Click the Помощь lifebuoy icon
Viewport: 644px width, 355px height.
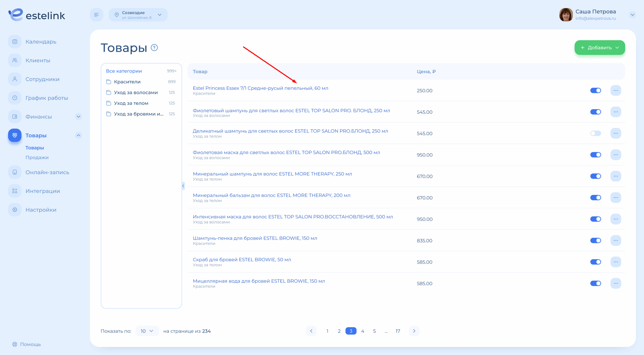tap(15, 344)
